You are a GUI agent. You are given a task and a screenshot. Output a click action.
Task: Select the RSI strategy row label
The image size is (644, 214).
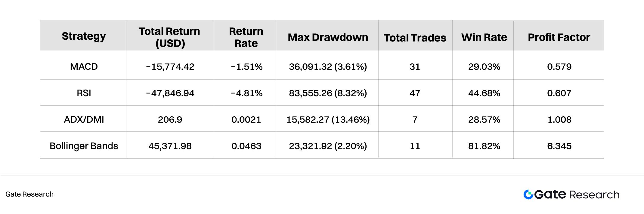(84, 93)
